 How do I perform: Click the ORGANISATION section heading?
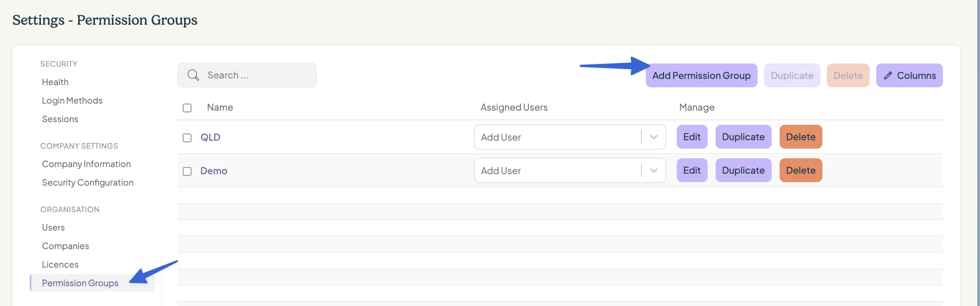click(70, 209)
